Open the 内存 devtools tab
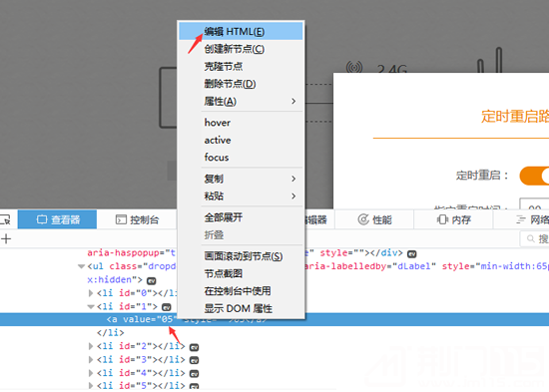Viewport: 549px width, 392px height. [453, 219]
